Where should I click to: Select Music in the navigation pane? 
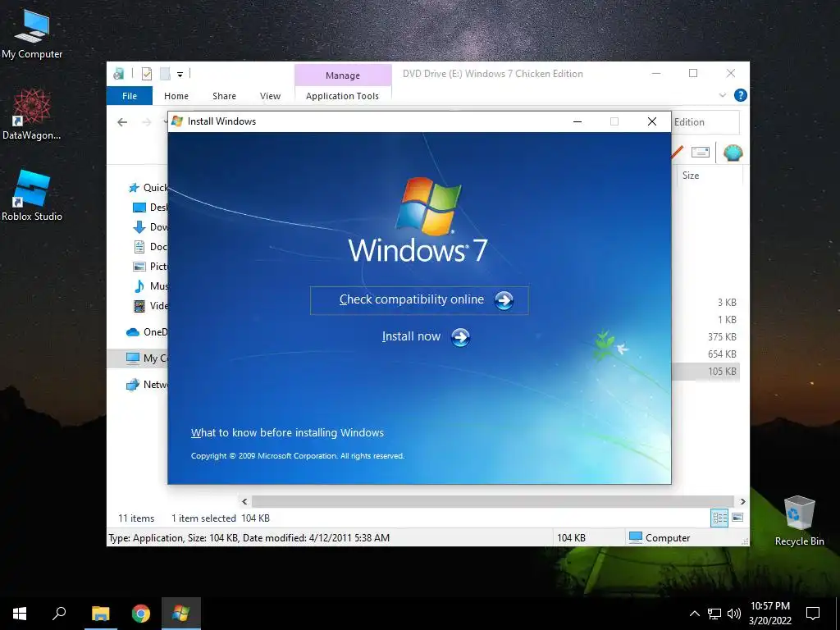[x=149, y=286]
